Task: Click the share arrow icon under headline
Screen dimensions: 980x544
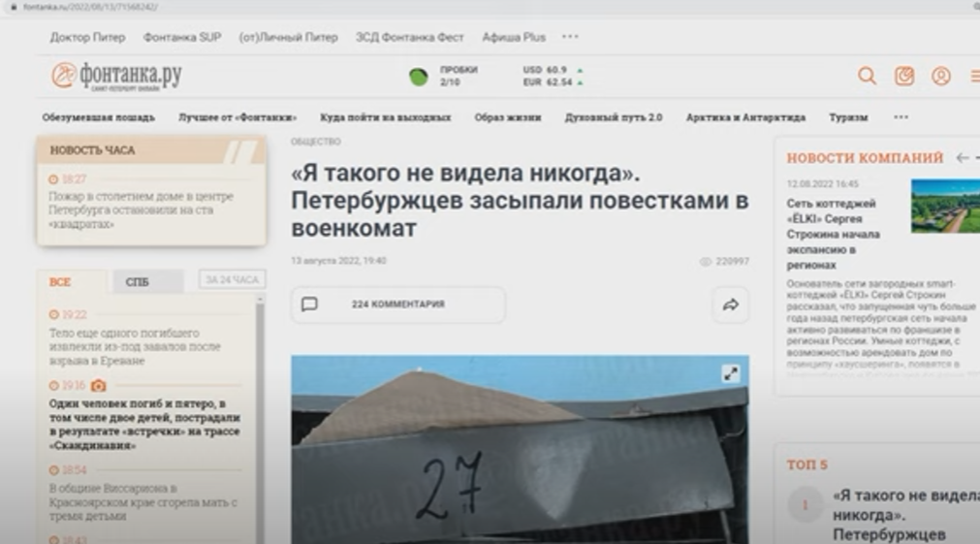Action: 730,304
